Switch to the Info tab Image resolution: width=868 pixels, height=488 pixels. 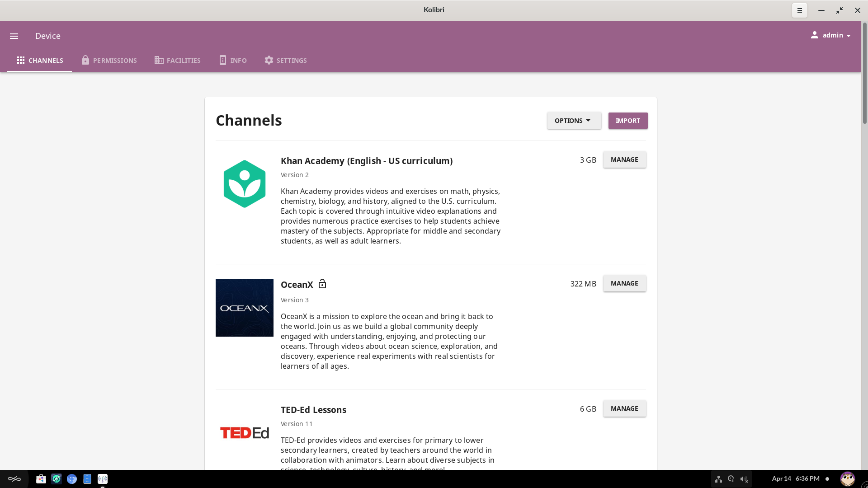pyautogui.click(x=233, y=61)
